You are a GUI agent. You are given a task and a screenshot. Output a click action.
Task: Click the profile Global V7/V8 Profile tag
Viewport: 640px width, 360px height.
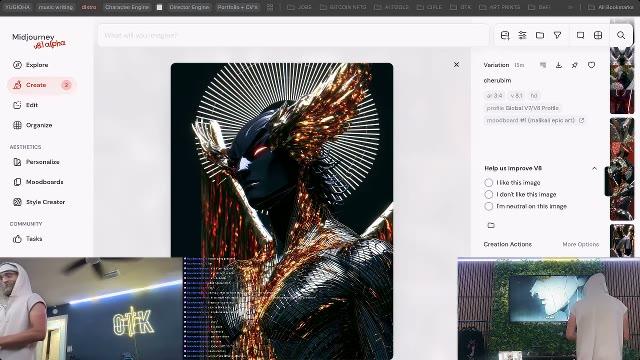[522, 108]
